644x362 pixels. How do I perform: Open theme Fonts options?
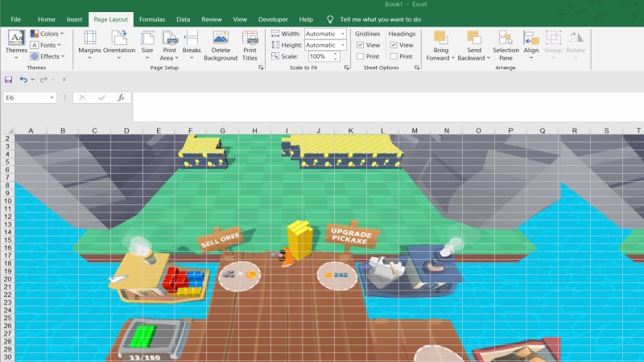point(46,45)
